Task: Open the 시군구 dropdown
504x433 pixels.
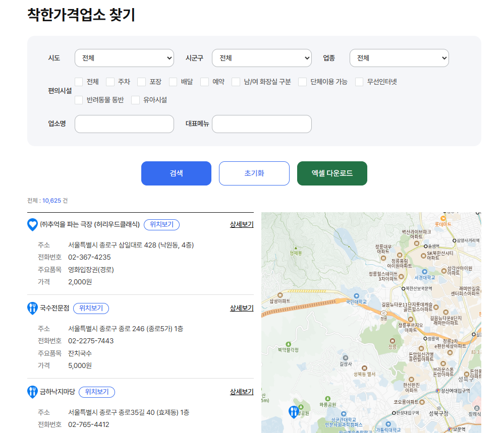Action: click(262, 58)
